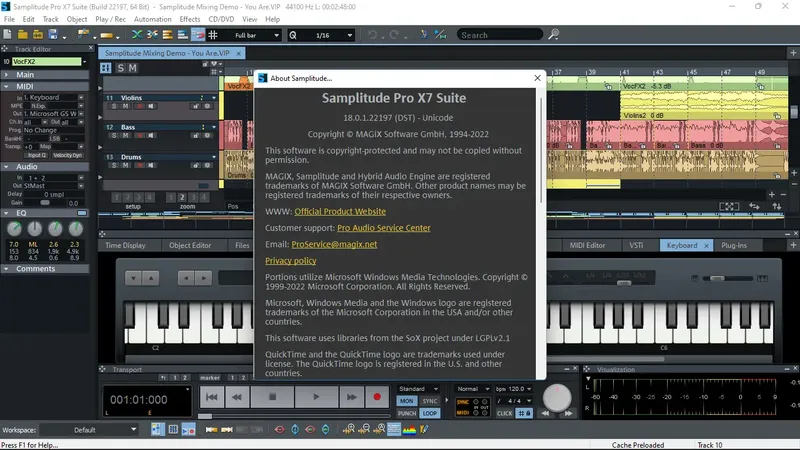This screenshot has height=450, width=800.
Task: Switch to the Object Editor tab
Action: (190, 245)
